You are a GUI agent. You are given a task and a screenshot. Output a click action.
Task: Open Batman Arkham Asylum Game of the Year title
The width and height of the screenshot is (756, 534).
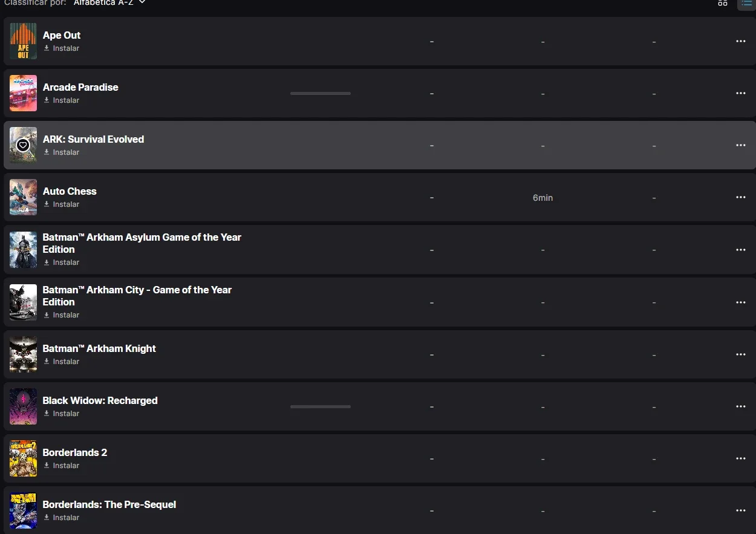click(x=142, y=243)
